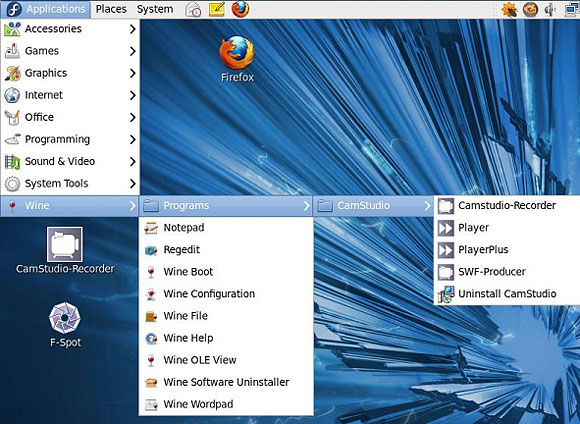Image resolution: width=580 pixels, height=424 pixels.
Task: Launch Wine OLE View
Action: [x=226, y=360]
